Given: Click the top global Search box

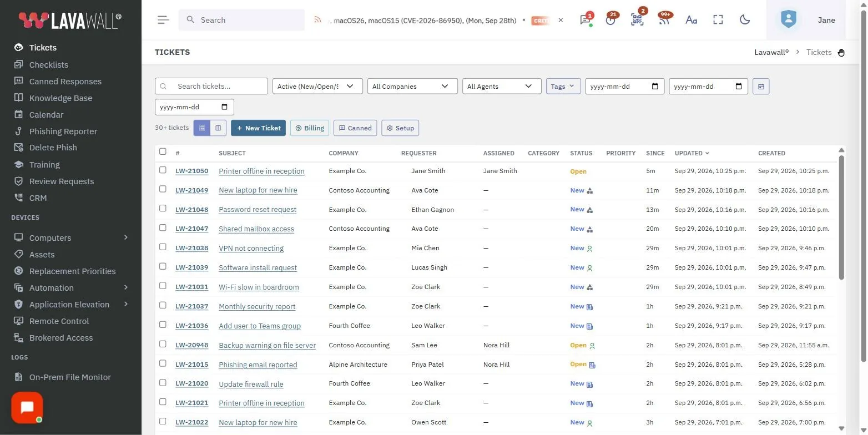Looking at the screenshot, I should tap(241, 20).
